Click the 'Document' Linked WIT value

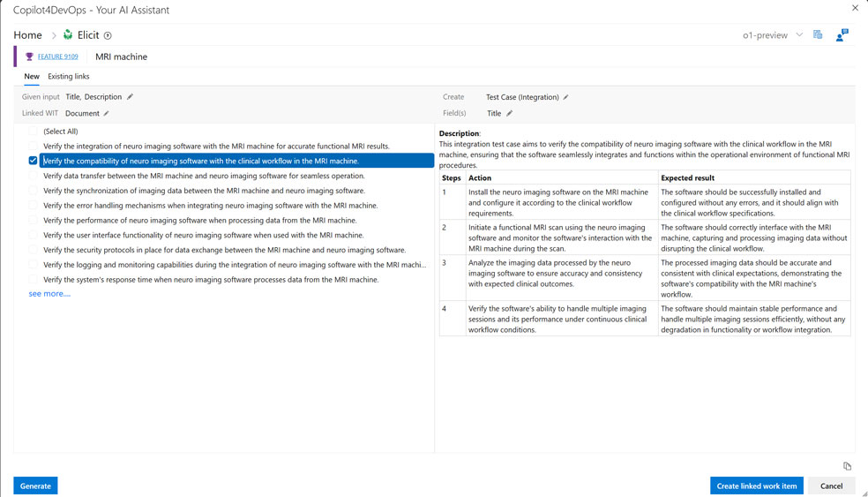coord(82,113)
